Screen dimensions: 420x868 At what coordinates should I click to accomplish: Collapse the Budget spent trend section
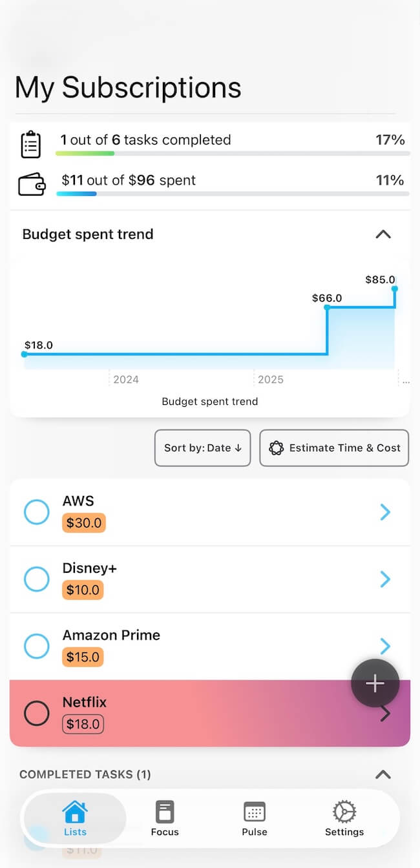(x=383, y=234)
